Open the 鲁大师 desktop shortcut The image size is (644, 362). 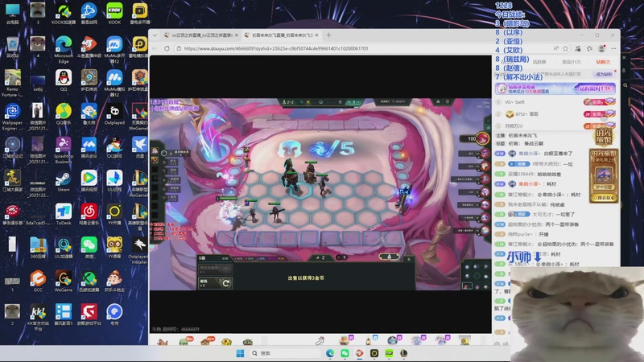(89, 113)
